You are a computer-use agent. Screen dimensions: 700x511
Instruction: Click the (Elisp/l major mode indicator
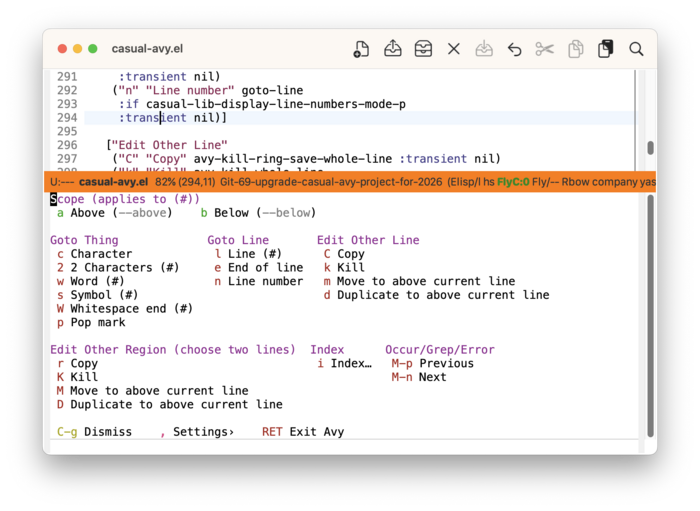465,182
